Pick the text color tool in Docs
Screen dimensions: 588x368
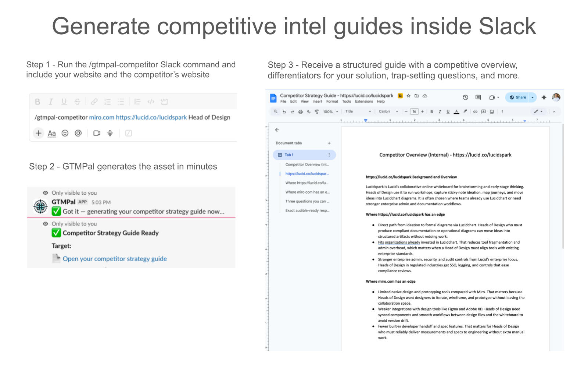(x=456, y=112)
